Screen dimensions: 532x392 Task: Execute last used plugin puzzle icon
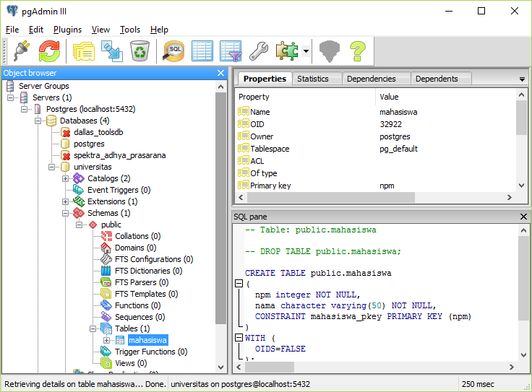click(x=287, y=51)
